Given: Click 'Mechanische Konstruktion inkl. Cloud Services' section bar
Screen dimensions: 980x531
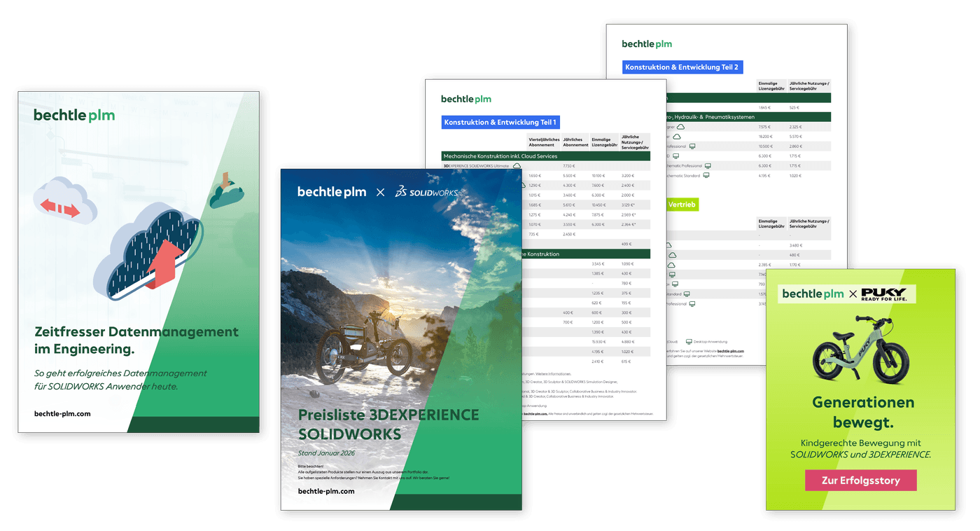Looking at the screenshot, I should (546, 156).
